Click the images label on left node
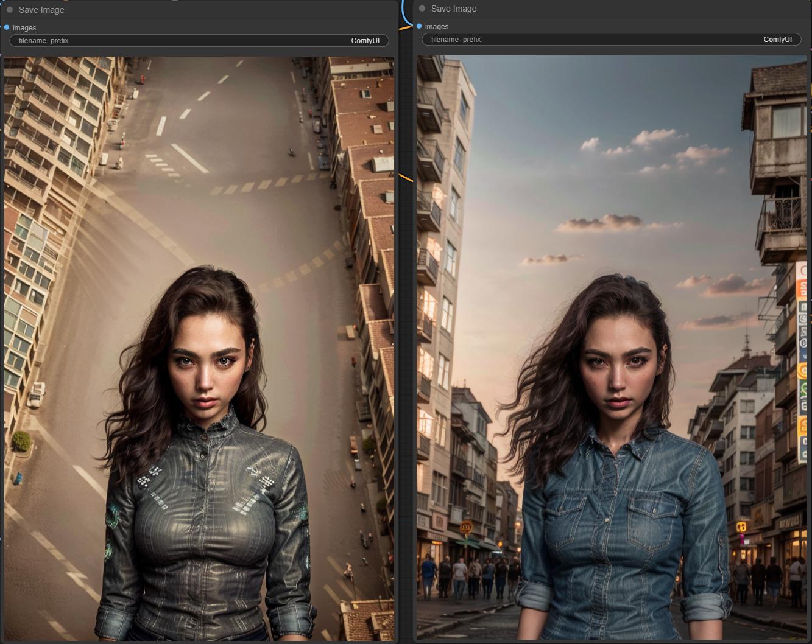This screenshot has width=812, height=644. click(x=24, y=28)
